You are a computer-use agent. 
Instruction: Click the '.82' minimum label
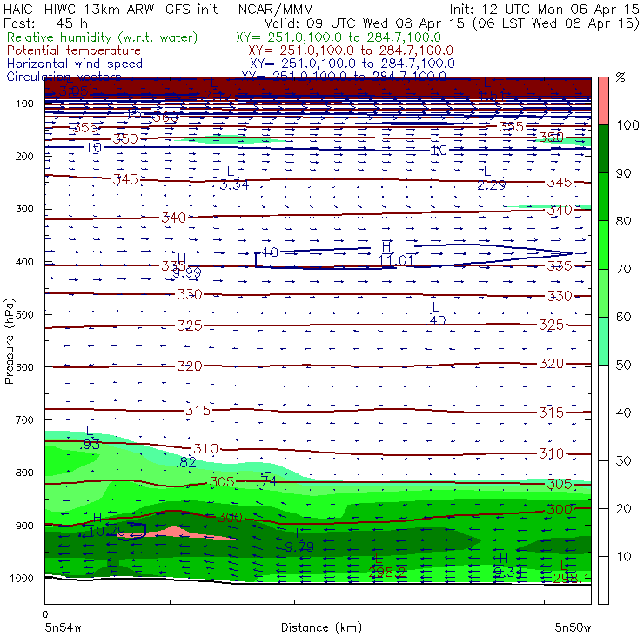(x=187, y=462)
